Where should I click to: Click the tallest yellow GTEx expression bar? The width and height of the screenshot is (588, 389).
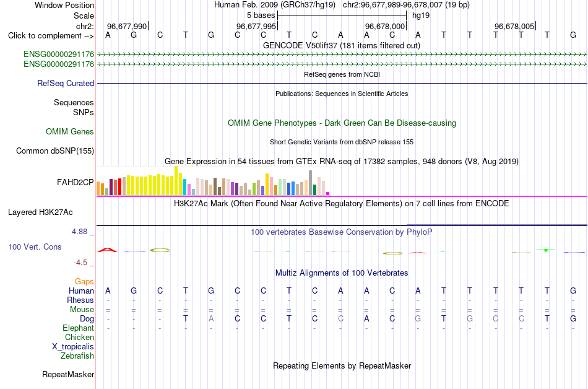click(176, 181)
